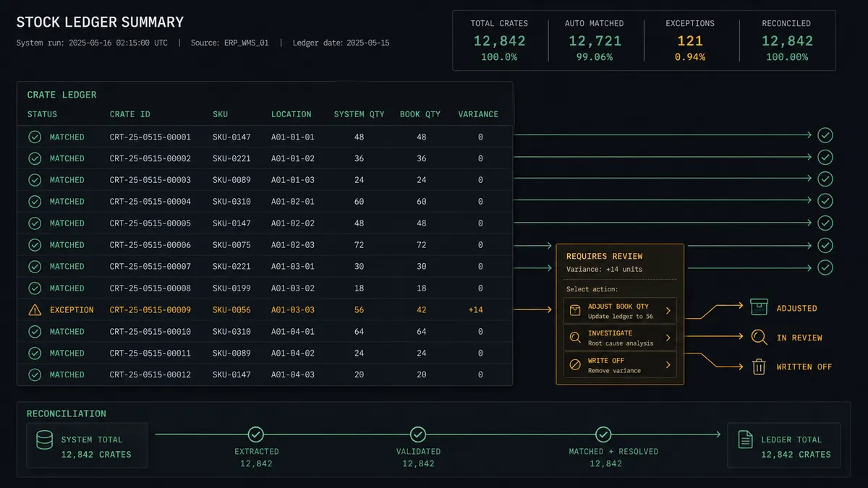The image size is (868, 488).
Task: Click the matched check icon for CRT-25-0515-00012
Action: (35, 375)
